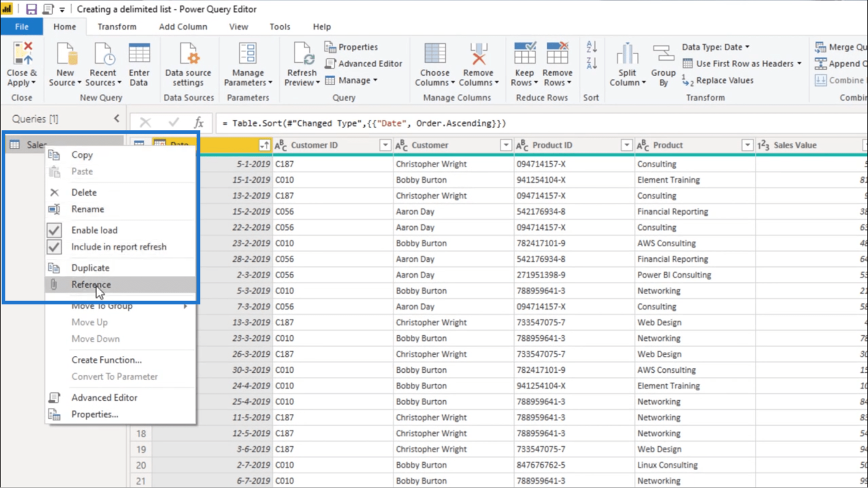This screenshot has width=868, height=488.
Task: Choose Rename in the context menu
Action: click(x=120, y=209)
